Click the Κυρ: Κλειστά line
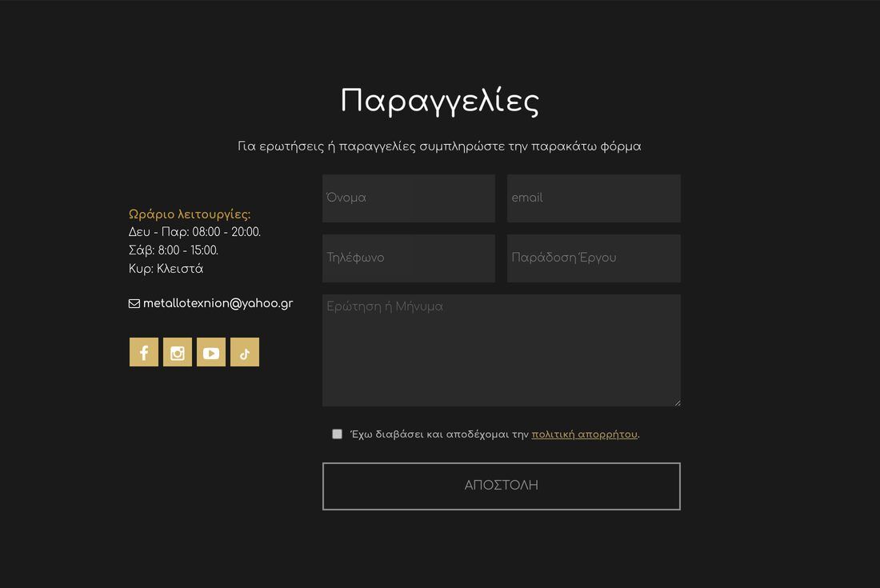 166,269
